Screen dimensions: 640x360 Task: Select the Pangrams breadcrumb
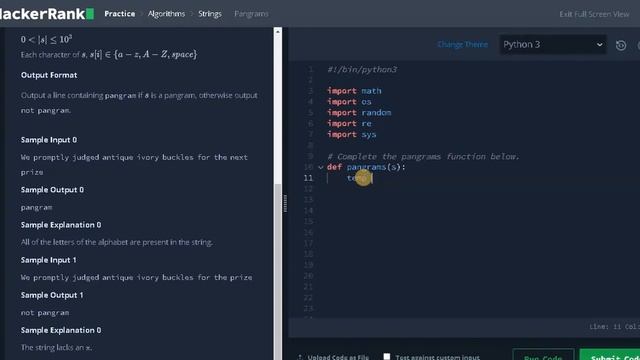click(x=251, y=14)
